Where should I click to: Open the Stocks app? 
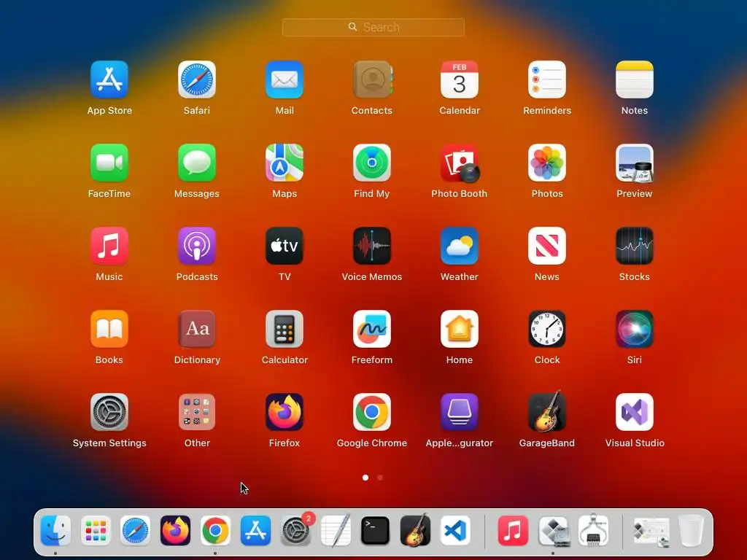click(635, 246)
